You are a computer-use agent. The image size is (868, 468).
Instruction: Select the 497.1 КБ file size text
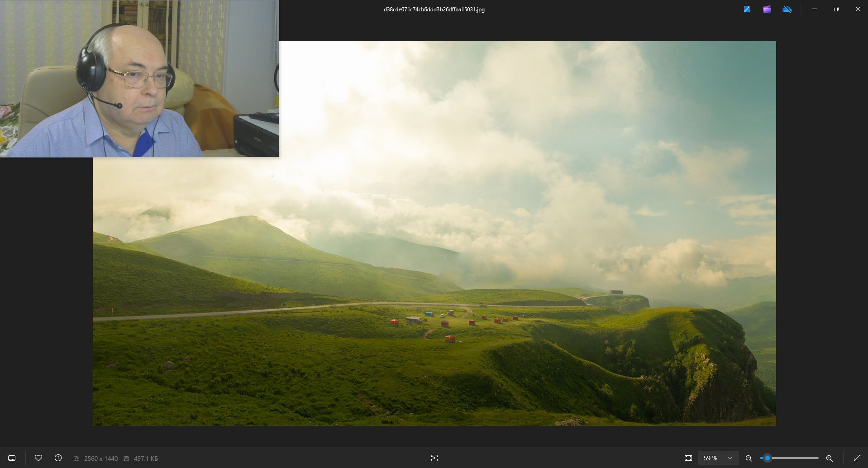[146, 458]
